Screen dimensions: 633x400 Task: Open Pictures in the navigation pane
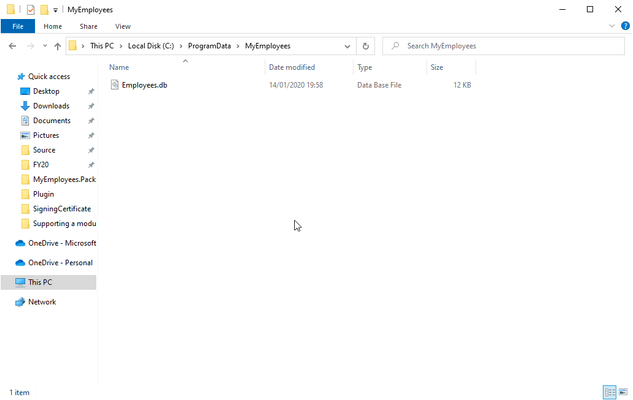pos(46,135)
